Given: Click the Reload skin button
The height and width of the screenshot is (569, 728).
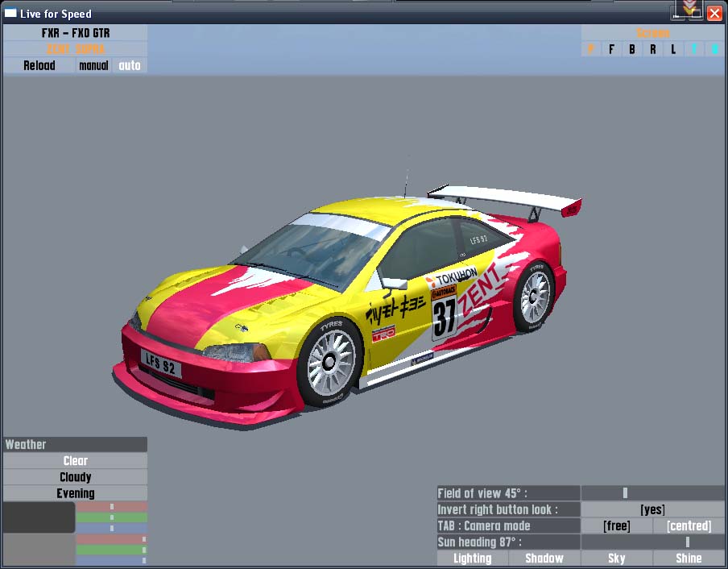Looking at the screenshot, I should point(39,65).
